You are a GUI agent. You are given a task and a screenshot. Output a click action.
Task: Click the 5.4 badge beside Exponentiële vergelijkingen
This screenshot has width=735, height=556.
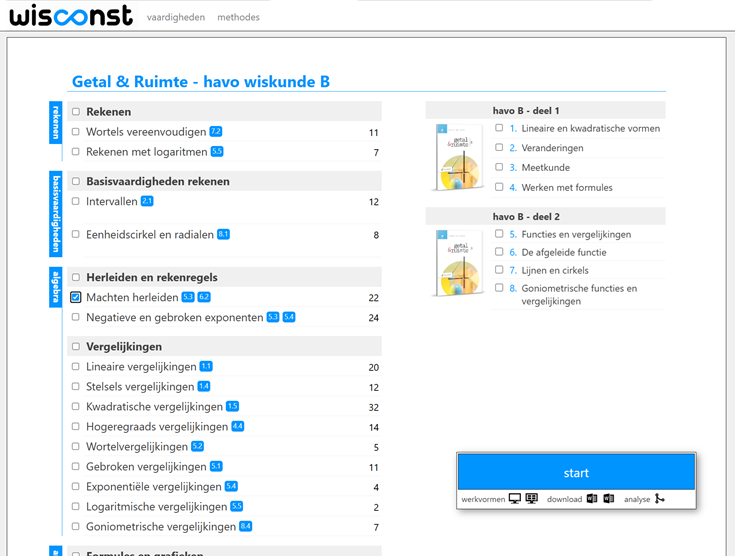(231, 486)
